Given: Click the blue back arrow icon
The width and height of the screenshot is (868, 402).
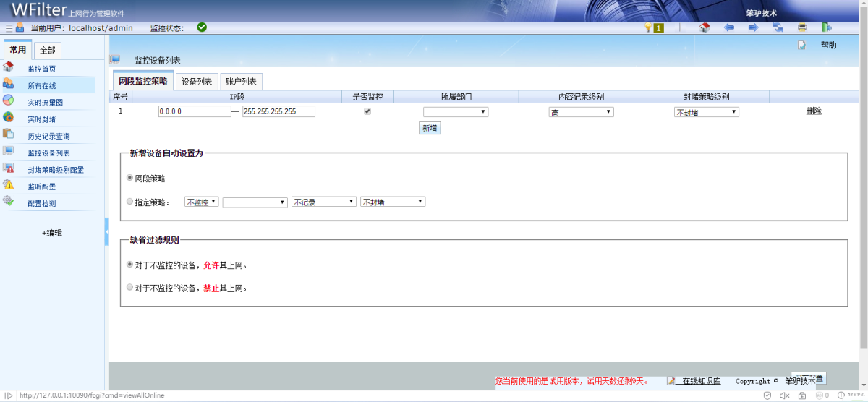Looking at the screenshot, I should 729,27.
